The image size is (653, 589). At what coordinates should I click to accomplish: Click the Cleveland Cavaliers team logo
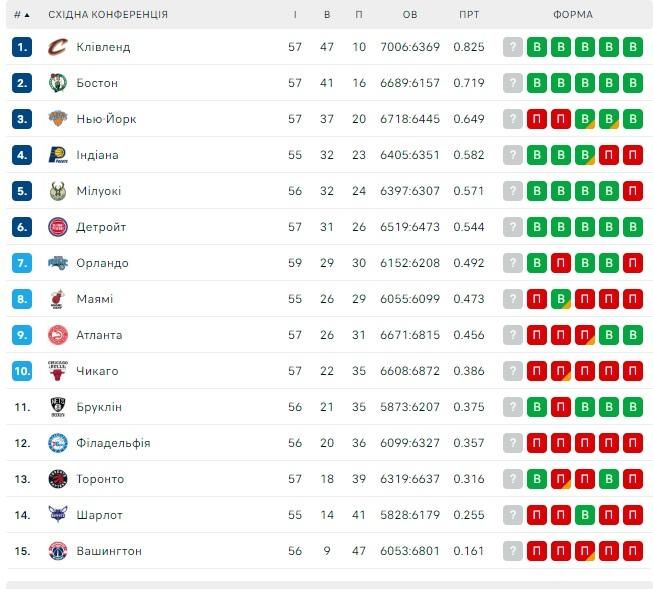pyautogui.click(x=57, y=47)
